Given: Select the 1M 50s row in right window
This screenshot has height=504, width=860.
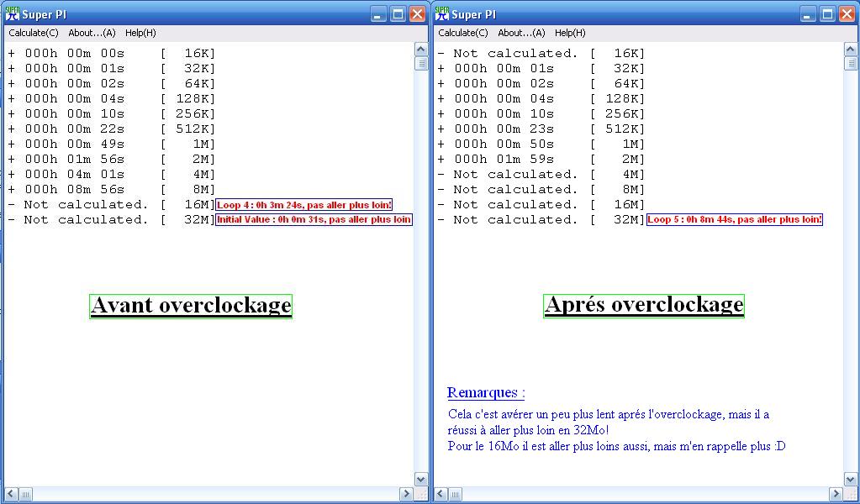Looking at the screenshot, I should tap(541, 144).
